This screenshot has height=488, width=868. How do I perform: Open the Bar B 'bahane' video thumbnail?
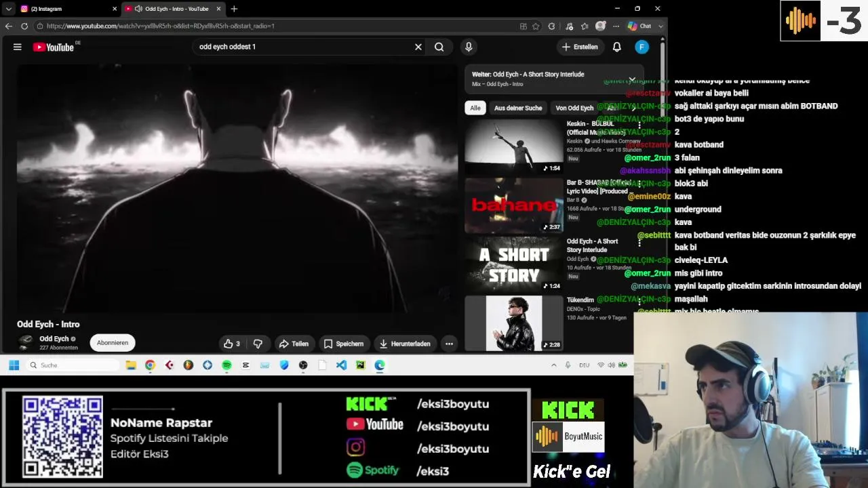pyautogui.click(x=514, y=205)
